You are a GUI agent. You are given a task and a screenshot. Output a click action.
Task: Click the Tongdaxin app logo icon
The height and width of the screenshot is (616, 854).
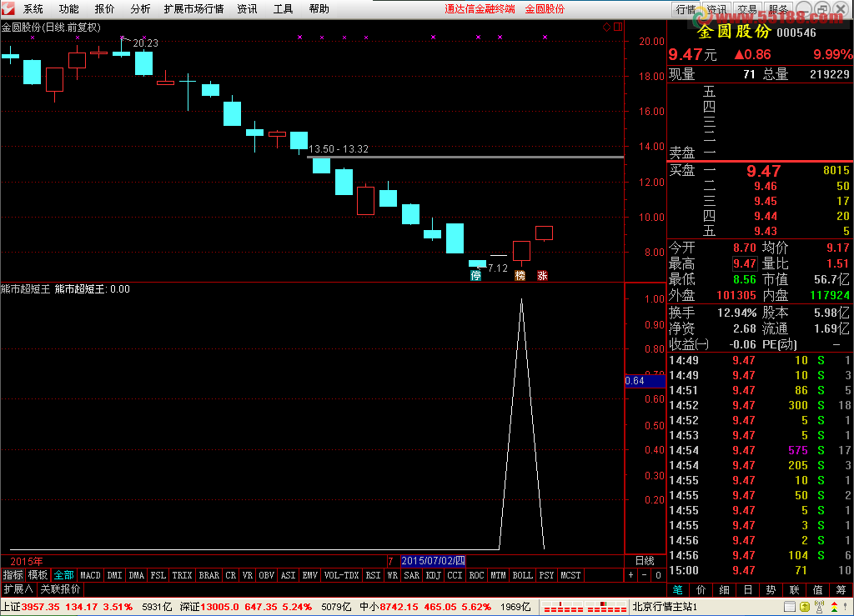(8, 8)
